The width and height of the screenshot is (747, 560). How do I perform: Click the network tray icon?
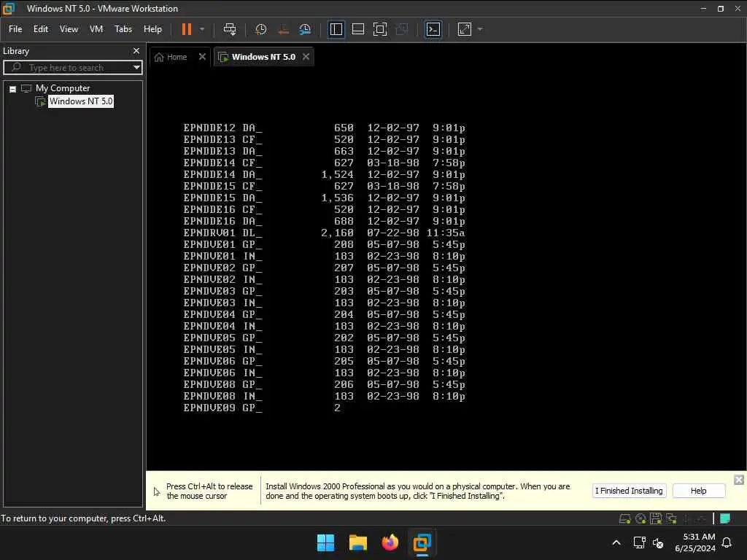click(x=639, y=542)
